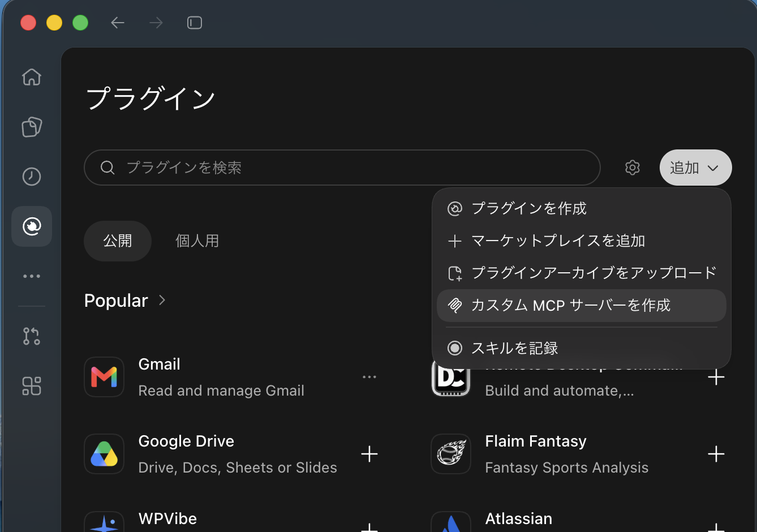Select プラグインアーカイブをアップロード menu item

pos(582,273)
